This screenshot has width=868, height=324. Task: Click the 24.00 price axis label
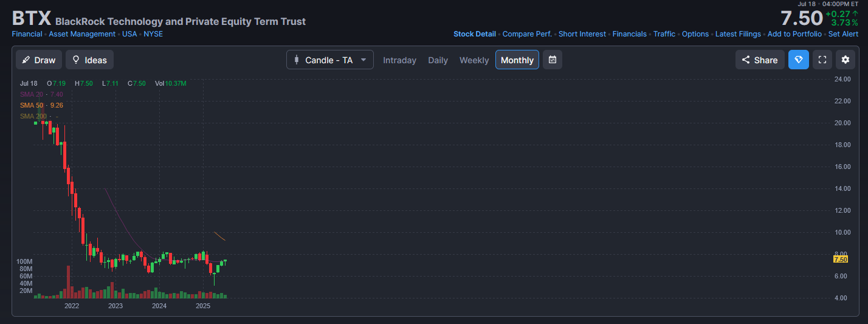(x=842, y=79)
